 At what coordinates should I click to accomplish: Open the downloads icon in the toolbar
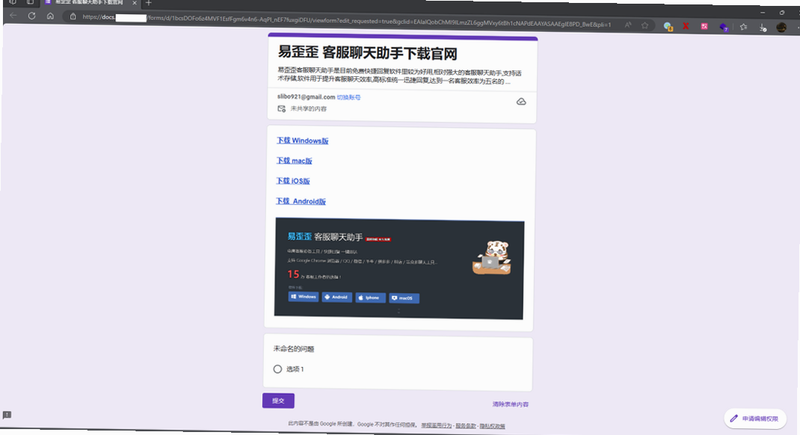(763, 28)
